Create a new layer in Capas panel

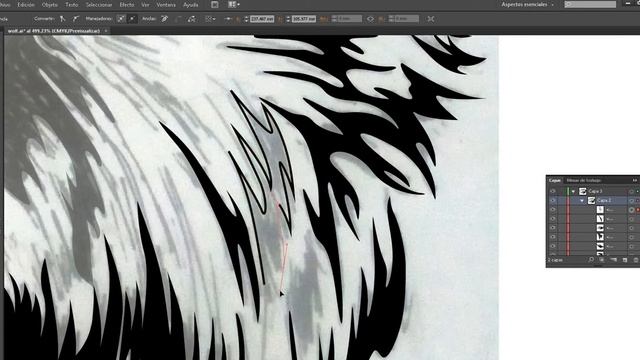click(624, 260)
